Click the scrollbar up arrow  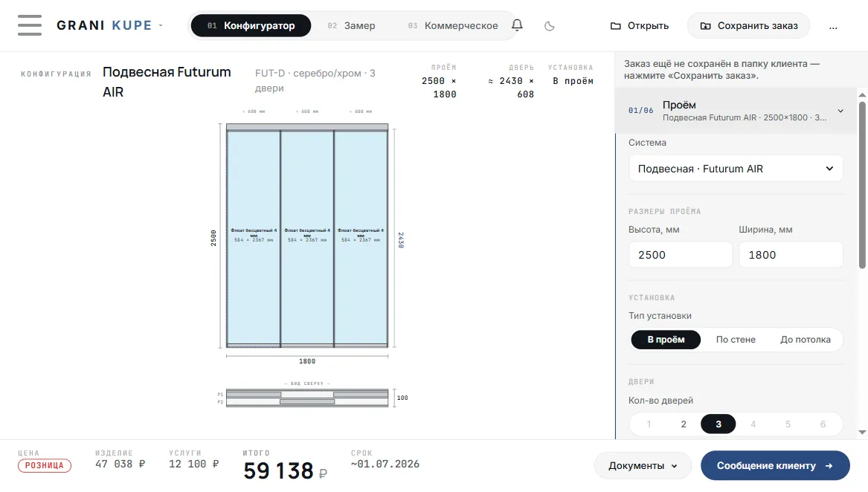coord(862,95)
